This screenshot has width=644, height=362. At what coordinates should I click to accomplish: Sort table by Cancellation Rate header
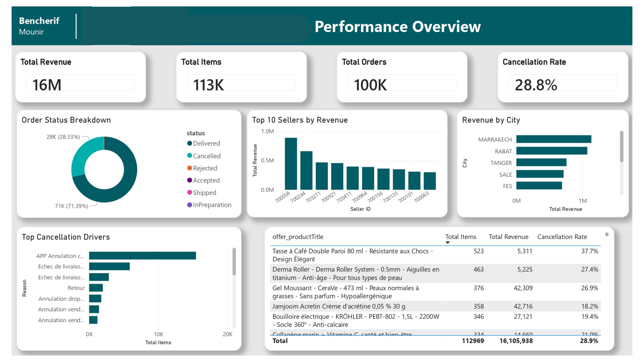[562, 237]
